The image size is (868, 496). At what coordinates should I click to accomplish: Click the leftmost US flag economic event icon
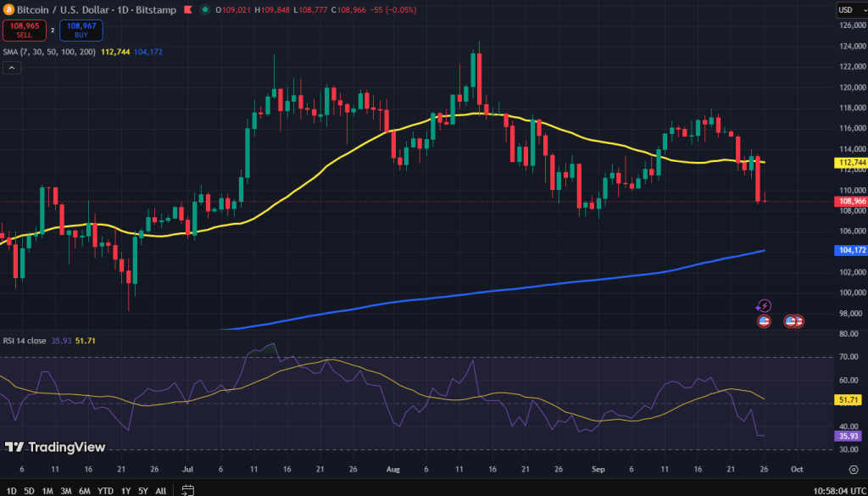[764, 320]
